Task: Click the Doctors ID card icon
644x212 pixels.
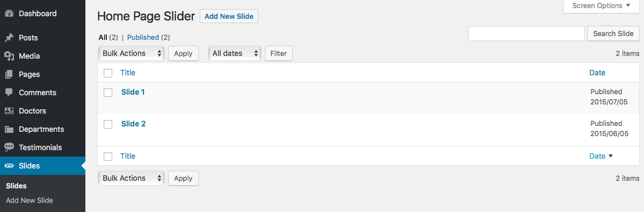Action: pyautogui.click(x=9, y=111)
